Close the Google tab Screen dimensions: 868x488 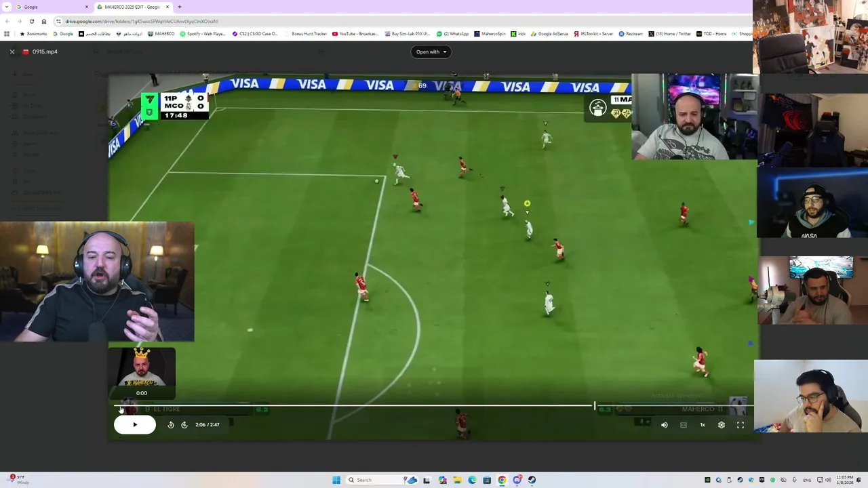pos(87,7)
